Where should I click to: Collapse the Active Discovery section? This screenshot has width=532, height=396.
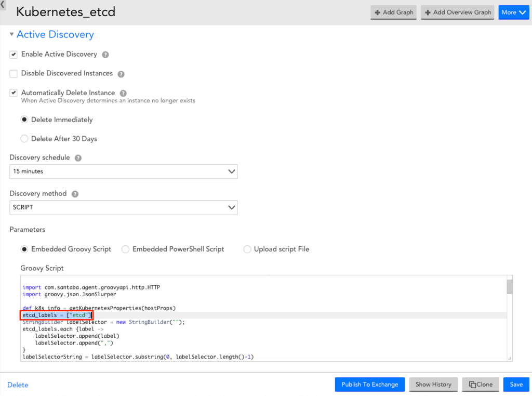pos(11,34)
